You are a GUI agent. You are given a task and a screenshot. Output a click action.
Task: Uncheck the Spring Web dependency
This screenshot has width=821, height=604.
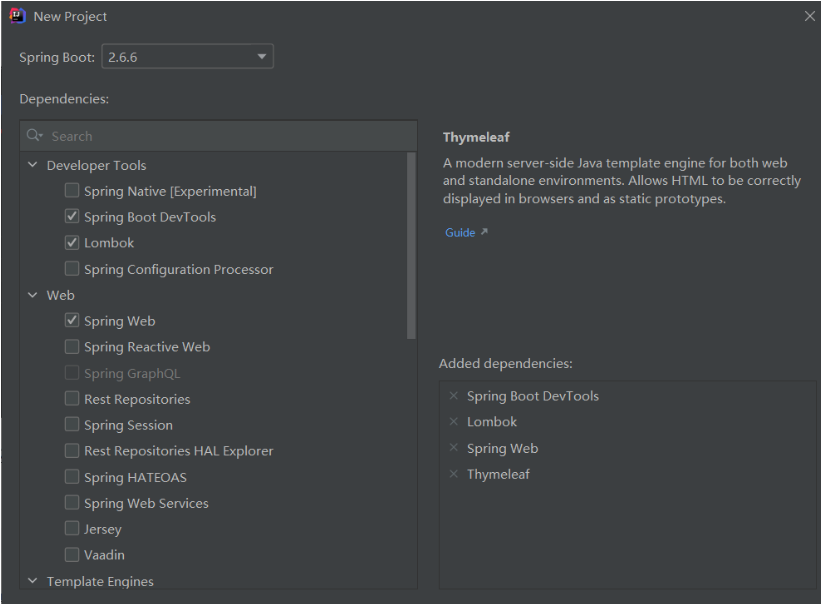(72, 321)
